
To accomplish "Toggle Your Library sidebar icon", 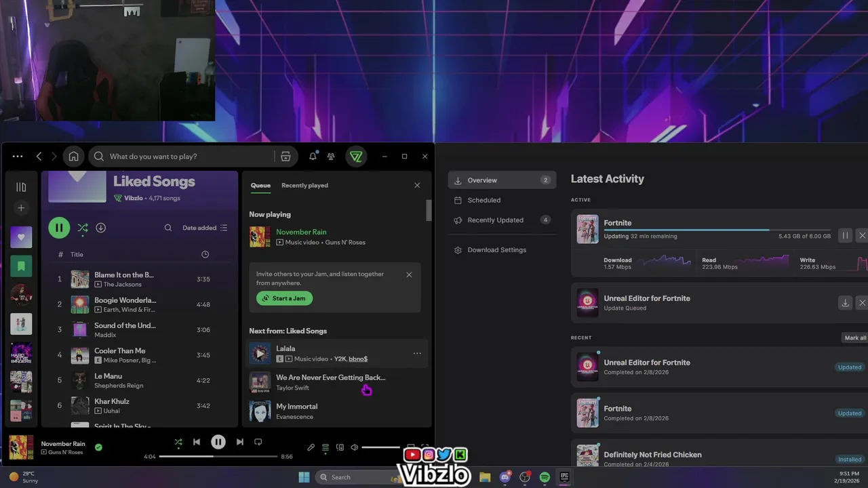I will [x=21, y=186].
